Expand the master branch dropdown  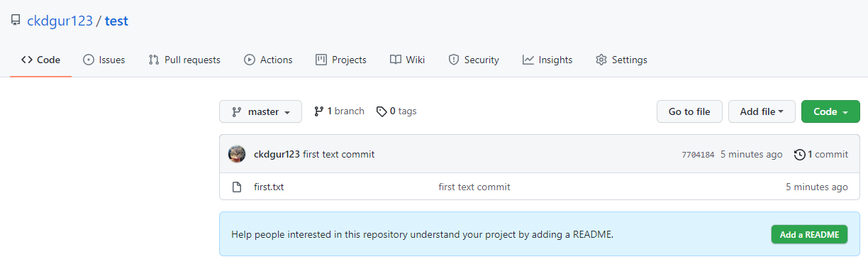point(260,111)
